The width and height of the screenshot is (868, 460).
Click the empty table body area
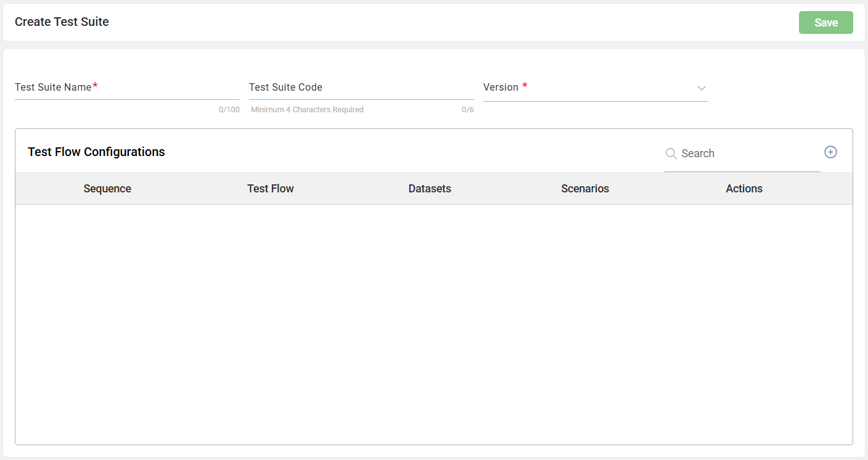click(x=433, y=324)
